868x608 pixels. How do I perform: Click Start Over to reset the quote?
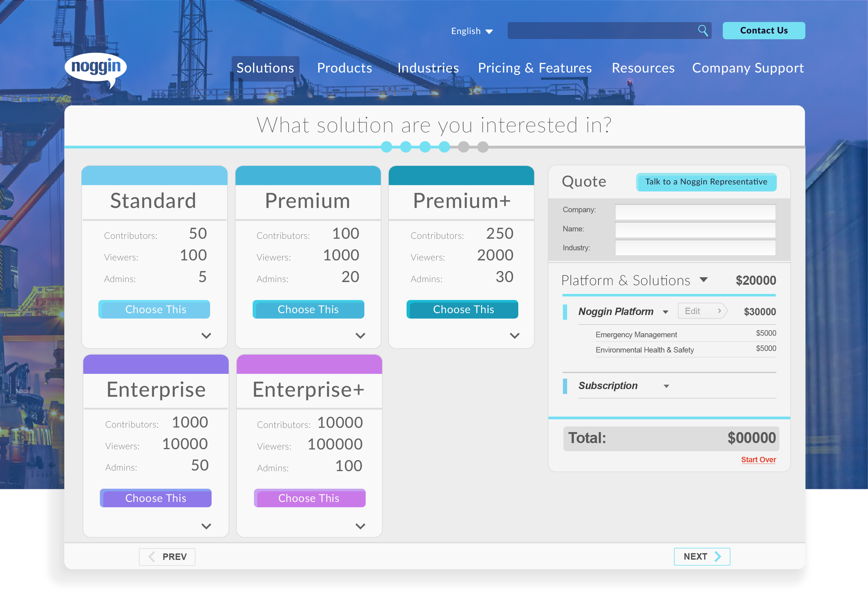758,460
